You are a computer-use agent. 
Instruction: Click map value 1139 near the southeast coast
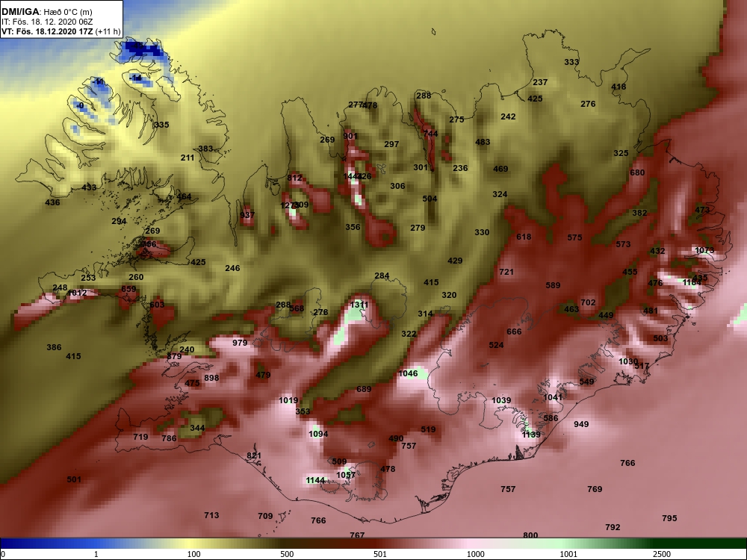coord(531,435)
